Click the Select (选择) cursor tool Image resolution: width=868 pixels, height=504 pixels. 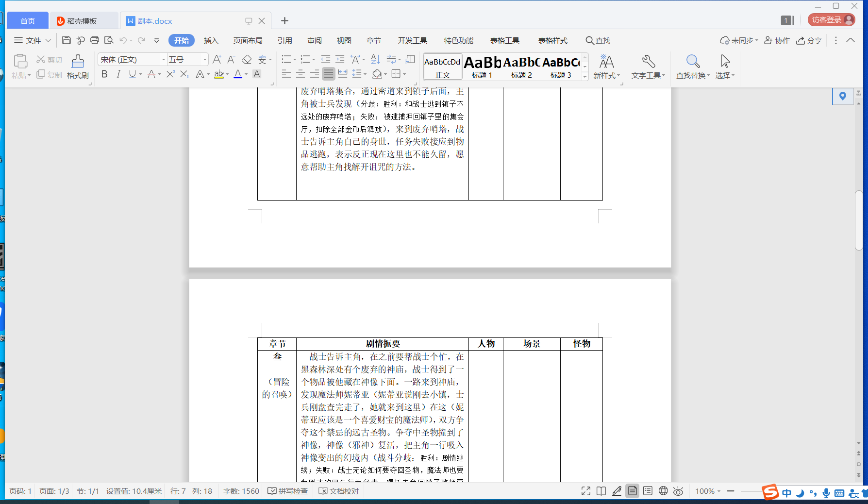[x=725, y=67]
